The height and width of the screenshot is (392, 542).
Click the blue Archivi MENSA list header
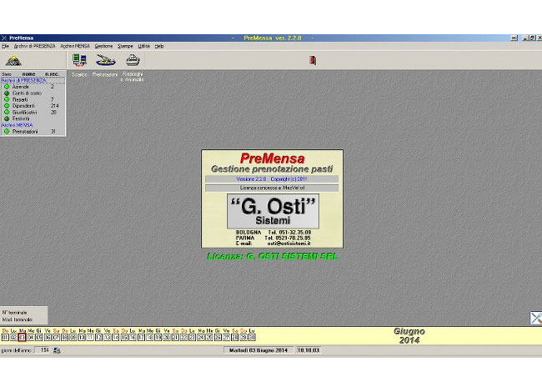[17, 125]
